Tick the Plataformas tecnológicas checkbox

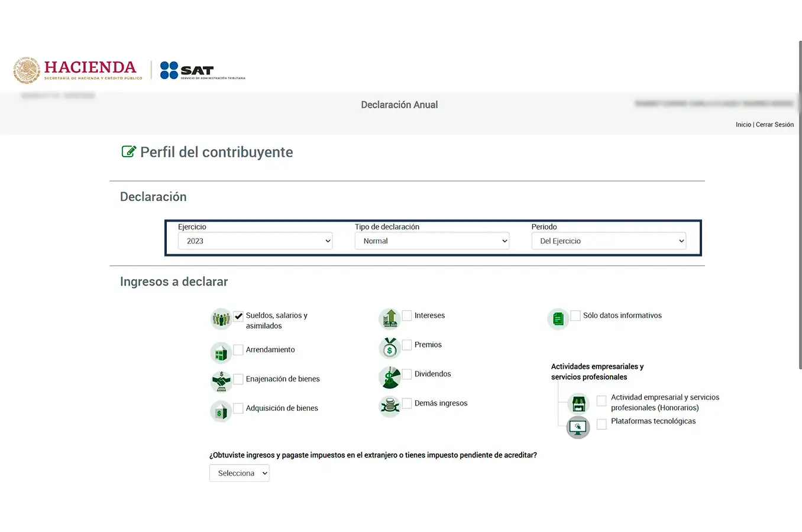pyautogui.click(x=601, y=424)
